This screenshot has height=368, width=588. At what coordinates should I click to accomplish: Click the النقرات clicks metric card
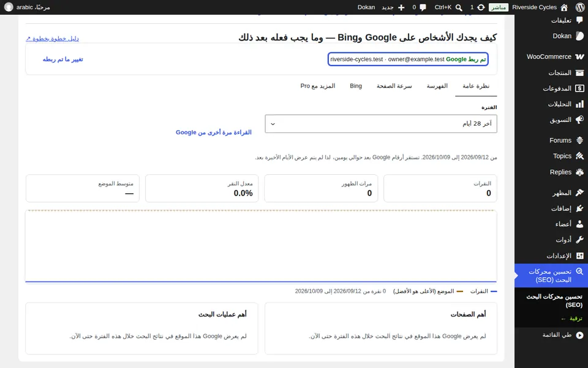pos(440,188)
